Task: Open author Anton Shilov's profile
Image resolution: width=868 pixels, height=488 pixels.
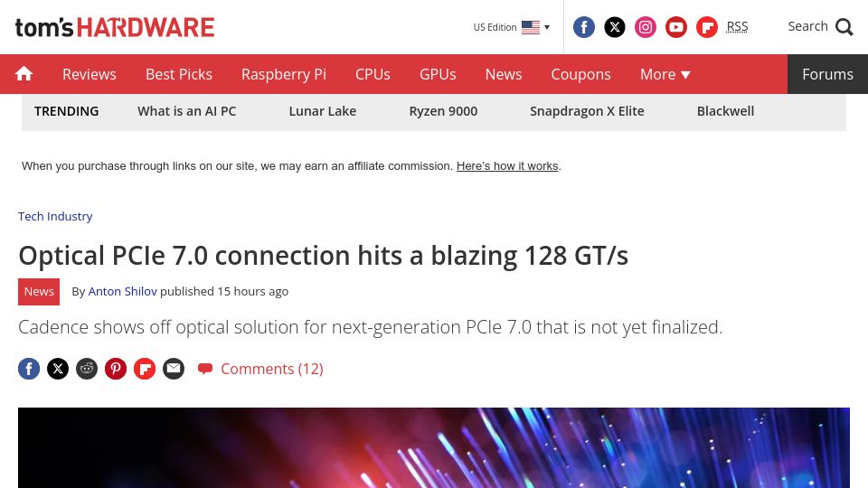Action: tap(122, 292)
